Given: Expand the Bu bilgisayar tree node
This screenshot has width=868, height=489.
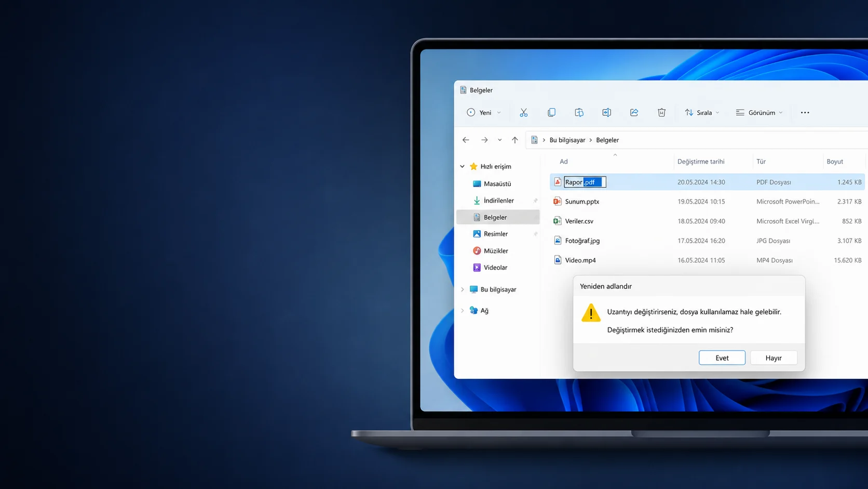Looking at the screenshot, I should click(x=462, y=289).
